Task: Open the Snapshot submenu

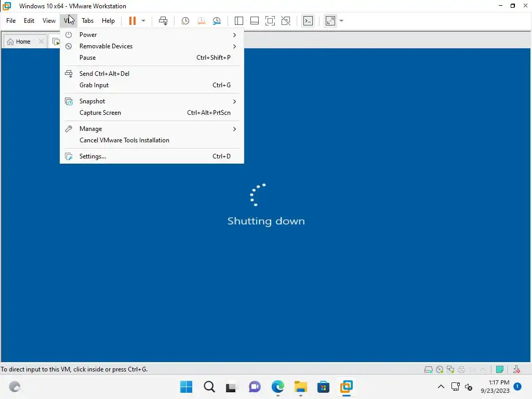Action: (x=152, y=101)
